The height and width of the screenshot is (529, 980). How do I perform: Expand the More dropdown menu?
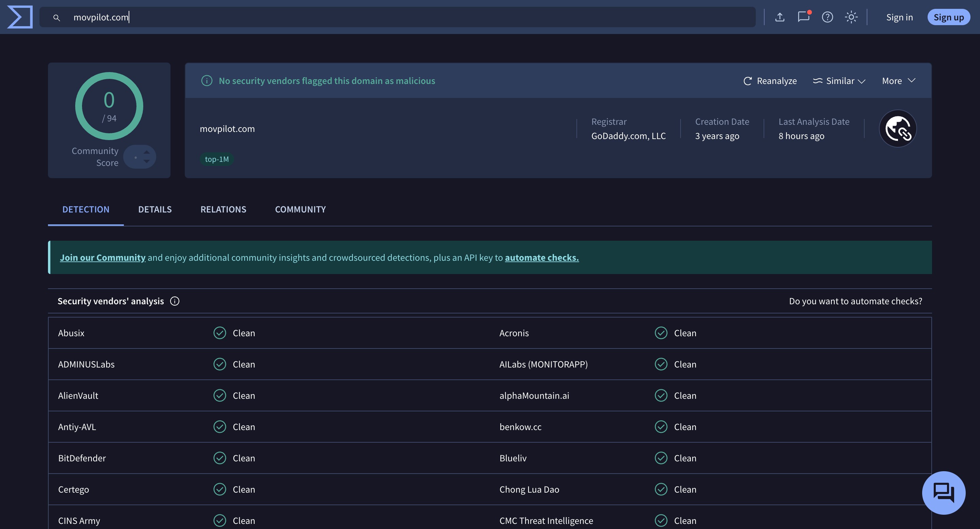pyautogui.click(x=899, y=81)
